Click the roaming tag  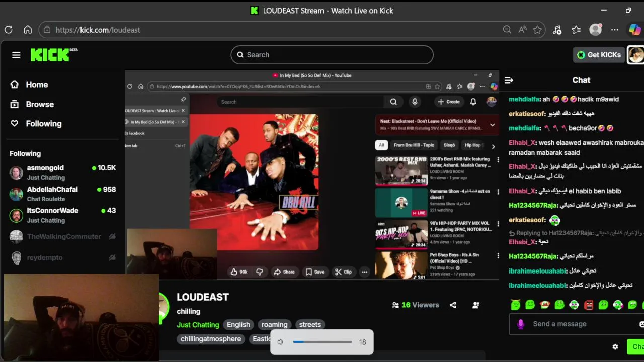(x=274, y=325)
